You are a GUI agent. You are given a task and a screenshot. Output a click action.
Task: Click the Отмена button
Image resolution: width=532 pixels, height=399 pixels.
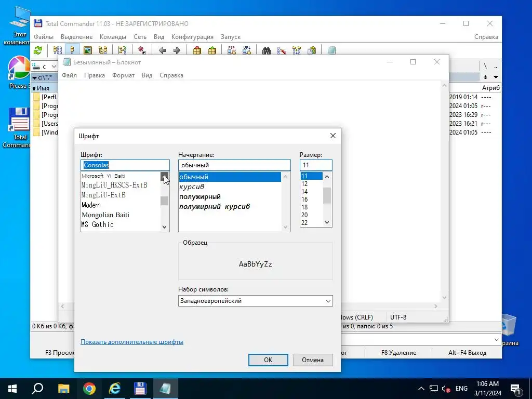click(x=313, y=360)
